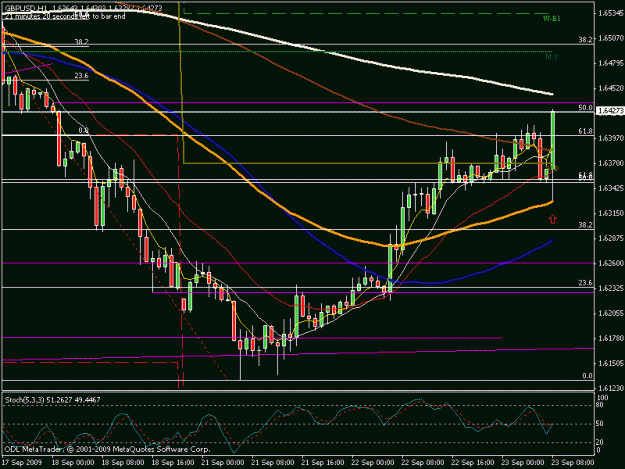625x469 pixels.
Task: Click the 1.61505 price axis label
Action: click(610, 363)
